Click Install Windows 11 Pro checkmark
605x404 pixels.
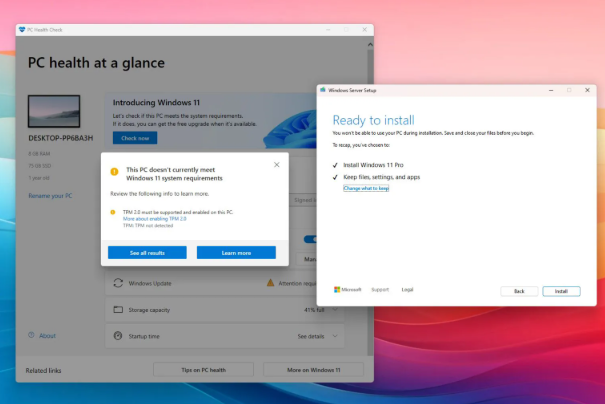tap(335, 165)
